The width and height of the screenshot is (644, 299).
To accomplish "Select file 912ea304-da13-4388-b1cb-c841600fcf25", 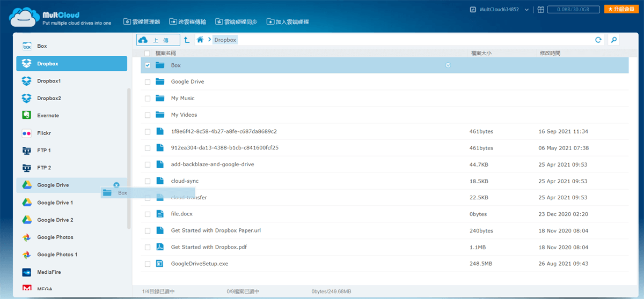I will coord(224,148).
